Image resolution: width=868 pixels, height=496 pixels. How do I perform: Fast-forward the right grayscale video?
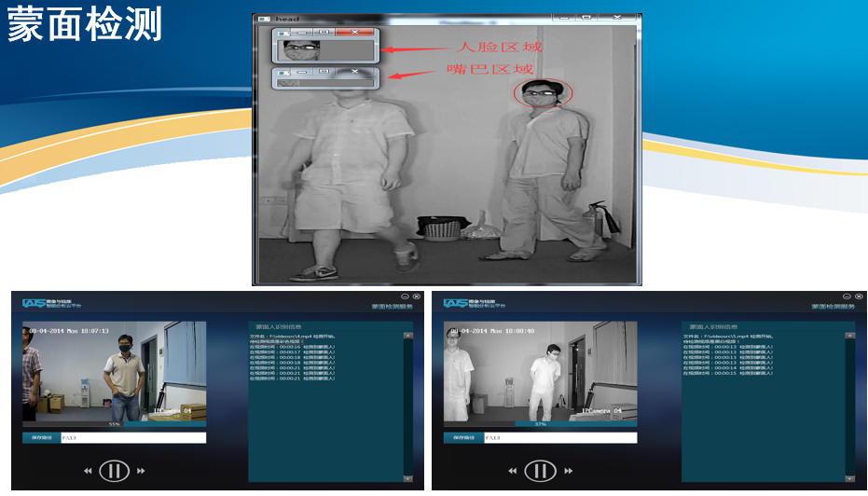pyautogui.click(x=567, y=471)
